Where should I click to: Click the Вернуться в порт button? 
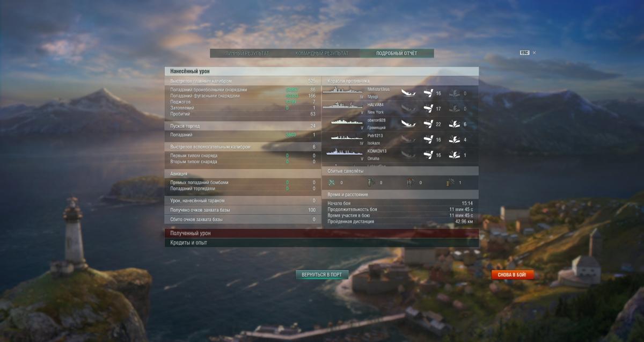point(322,274)
